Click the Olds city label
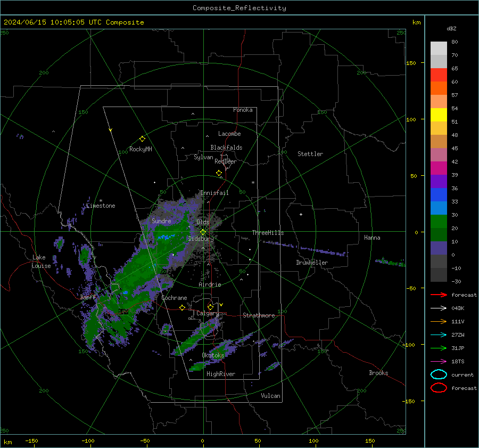This screenshot has width=479, height=448. [x=203, y=222]
